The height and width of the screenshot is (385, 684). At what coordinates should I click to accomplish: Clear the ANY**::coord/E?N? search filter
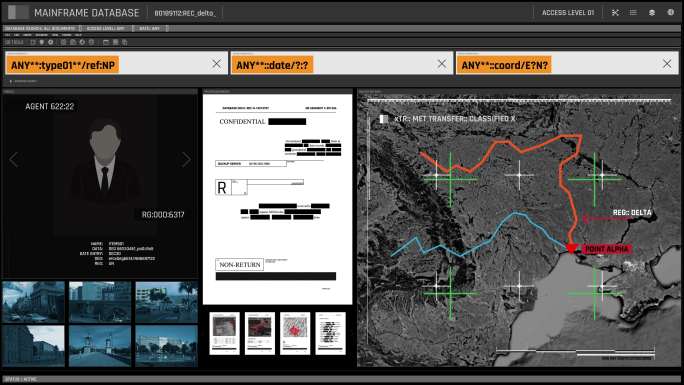click(667, 64)
